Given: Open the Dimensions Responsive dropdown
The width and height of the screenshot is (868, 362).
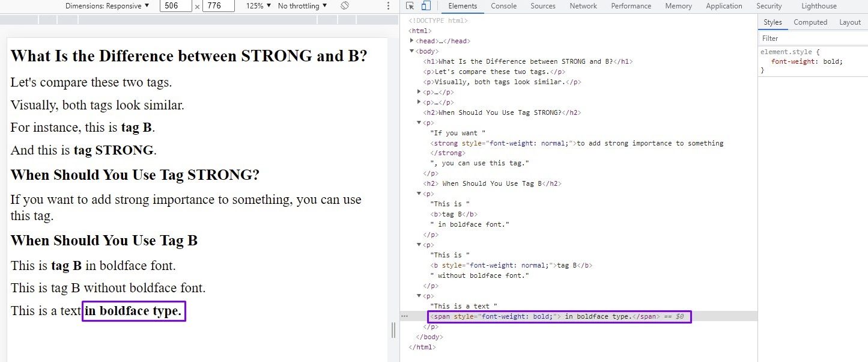Looking at the screenshot, I should click(x=108, y=5).
